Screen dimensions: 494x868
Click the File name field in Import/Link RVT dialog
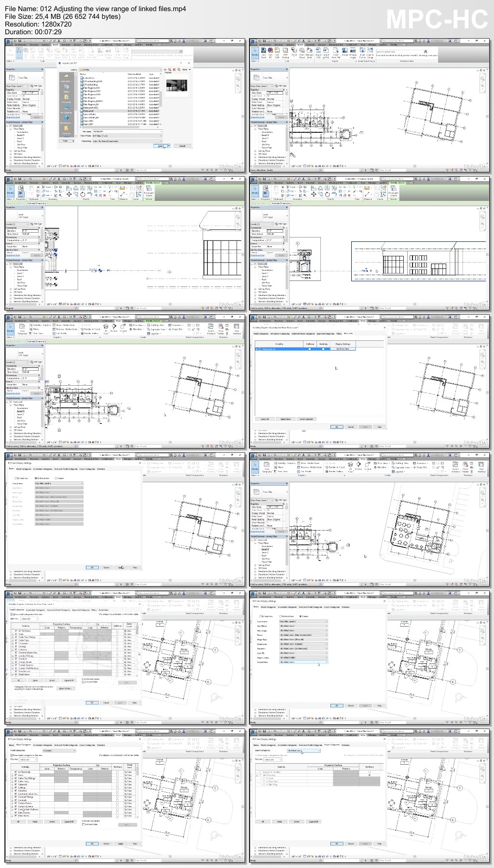(128, 131)
